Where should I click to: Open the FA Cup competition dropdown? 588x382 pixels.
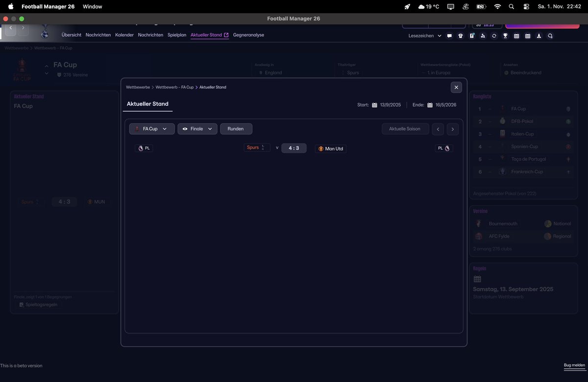click(152, 129)
